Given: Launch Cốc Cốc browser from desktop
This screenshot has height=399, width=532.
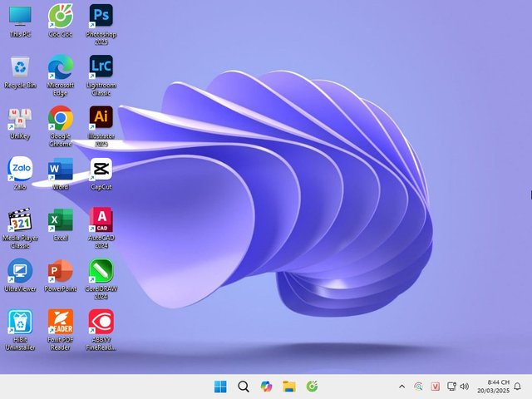Looking at the screenshot, I should [x=61, y=20].
